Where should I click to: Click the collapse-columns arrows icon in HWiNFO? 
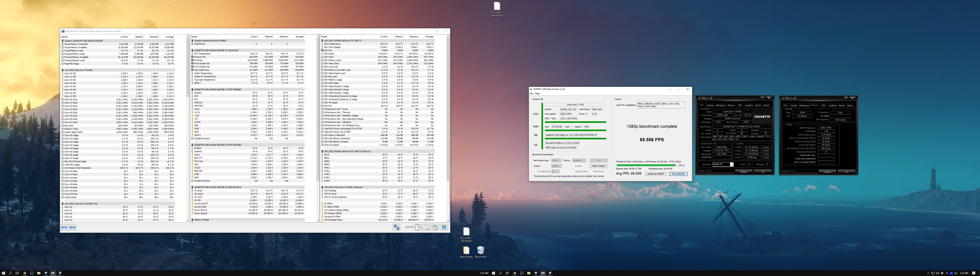[72, 227]
